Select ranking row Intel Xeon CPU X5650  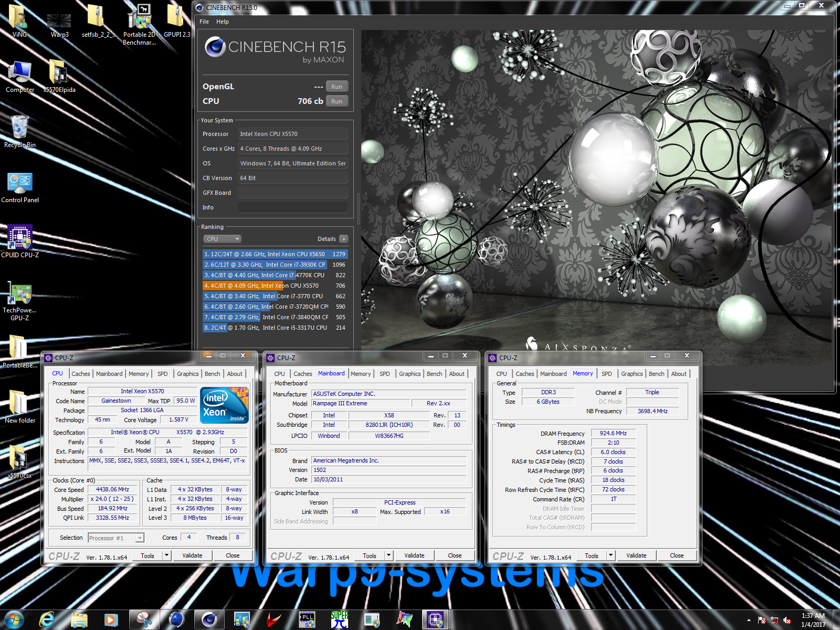click(x=275, y=254)
